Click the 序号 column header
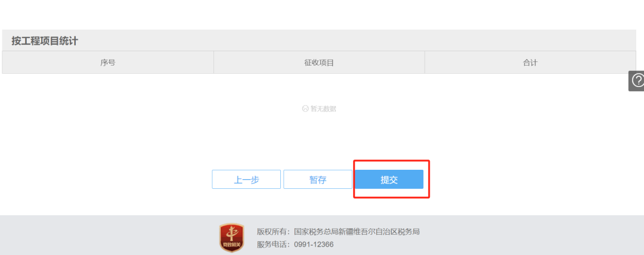This screenshot has height=255, width=644. point(107,63)
